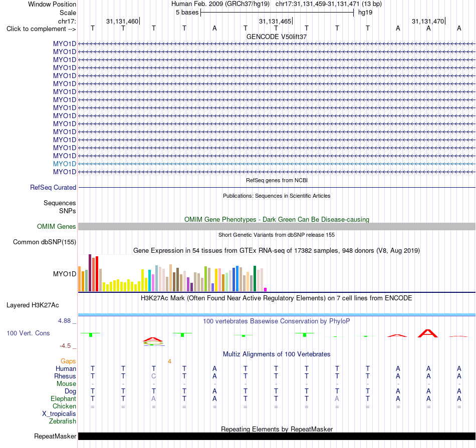Click the gray OMIM Genes bar
The width and height of the screenshot is (476, 448).
pos(277,227)
